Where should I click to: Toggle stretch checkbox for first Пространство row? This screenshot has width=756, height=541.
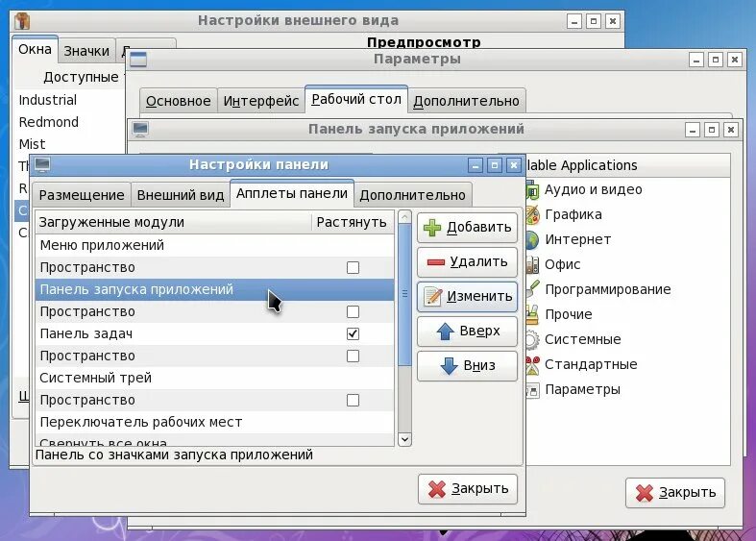[x=353, y=267]
